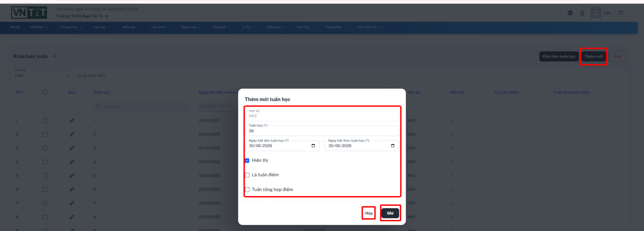Open the Học kỳ HK2 dropdown on page
Screen dimensions: 644x231
click(42, 75)
